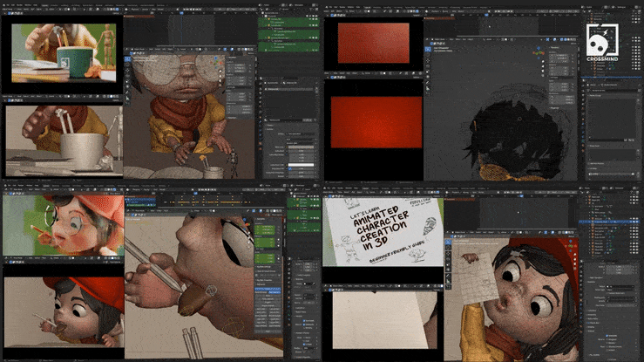The height and width of the screenshot is (362, 644).
Task: Click play controls in glasses character window timeline header
Action: (x=194, y=9)
